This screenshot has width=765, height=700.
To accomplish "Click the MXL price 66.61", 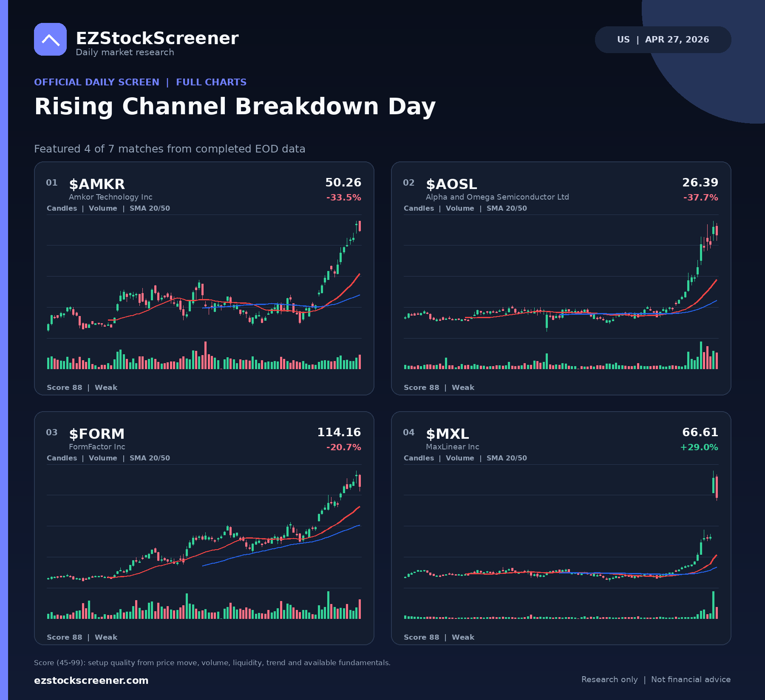I will [700, 432].
